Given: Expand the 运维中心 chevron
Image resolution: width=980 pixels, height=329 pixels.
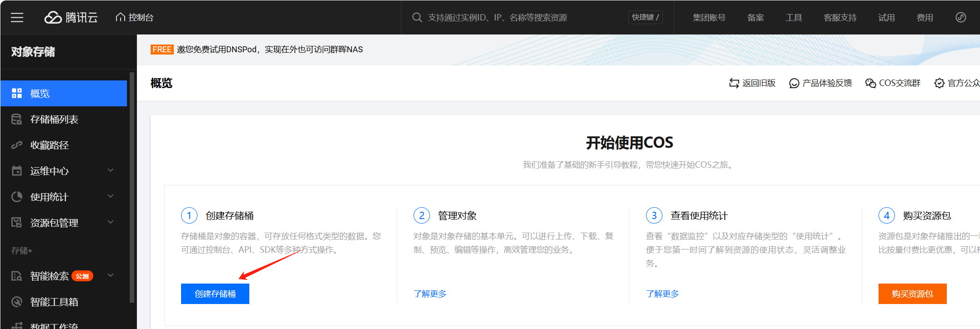Looking at the screenshot, I should [111, 170].
